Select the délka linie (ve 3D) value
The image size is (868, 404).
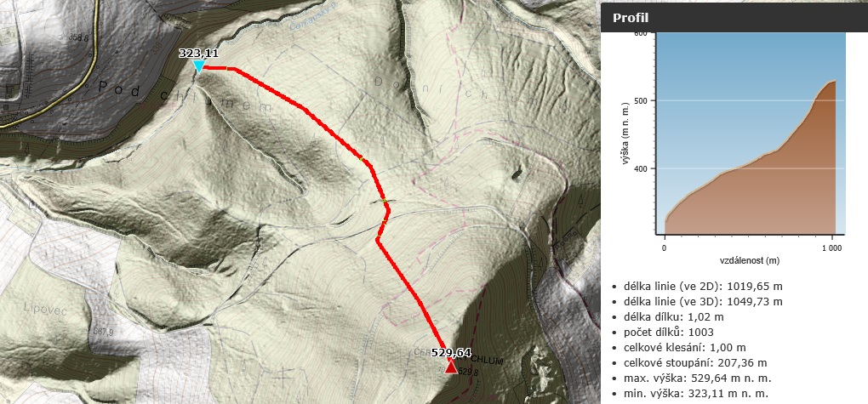tap(757, 302)
